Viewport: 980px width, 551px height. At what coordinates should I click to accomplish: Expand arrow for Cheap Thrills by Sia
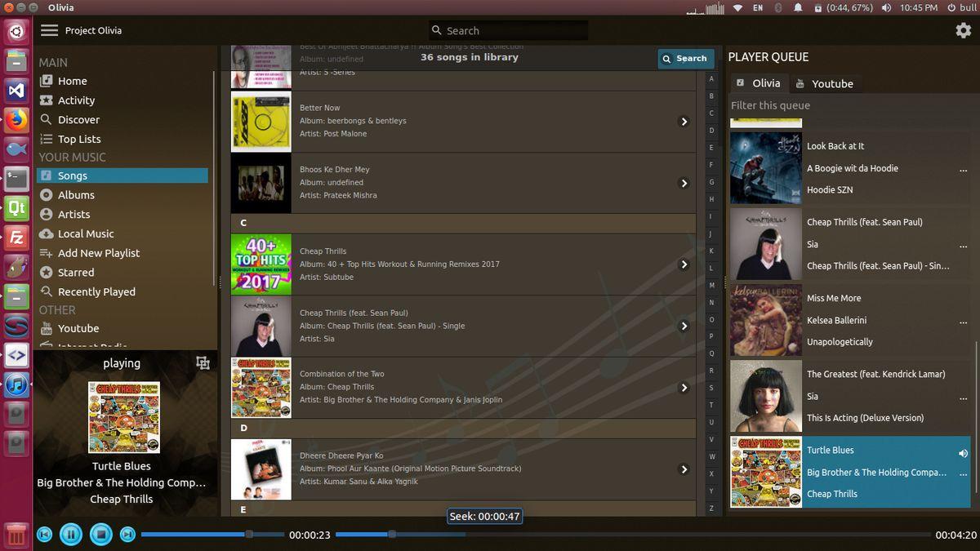click(684, 326)
